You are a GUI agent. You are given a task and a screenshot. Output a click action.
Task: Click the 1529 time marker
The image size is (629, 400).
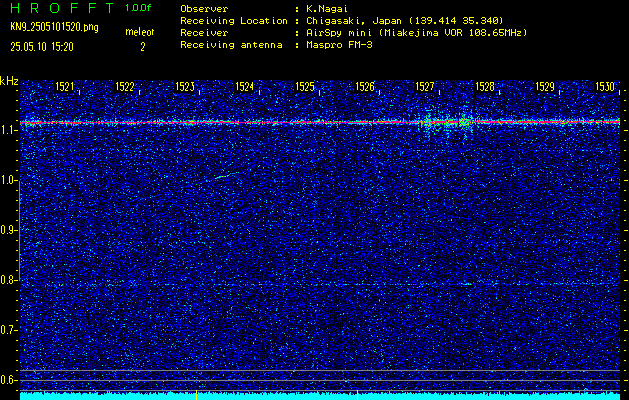pyautogui.click(x=545, y=87)
